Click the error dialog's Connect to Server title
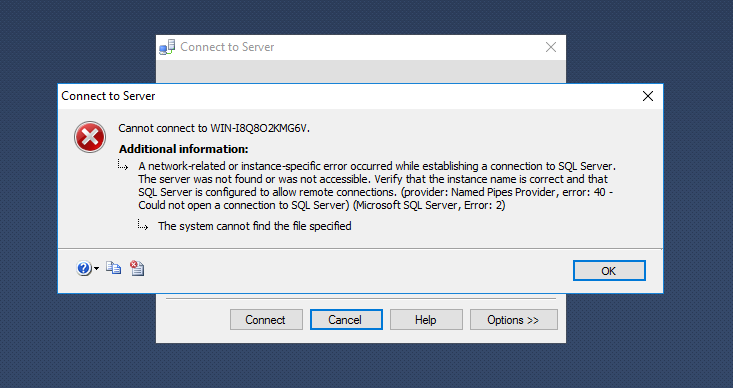 [x=108, y=96]
